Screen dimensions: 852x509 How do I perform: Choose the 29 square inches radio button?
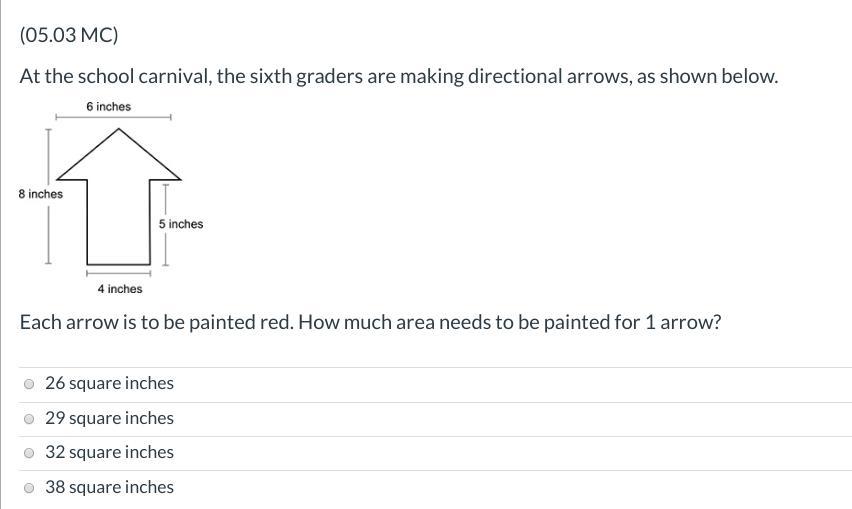coord(30,419)
